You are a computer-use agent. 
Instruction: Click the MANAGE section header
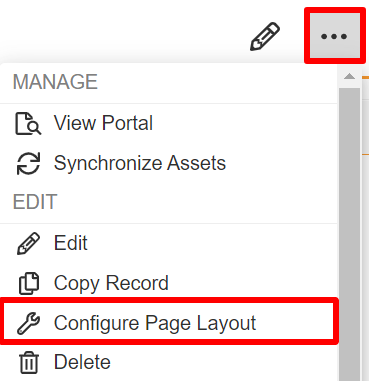(55, 82)
